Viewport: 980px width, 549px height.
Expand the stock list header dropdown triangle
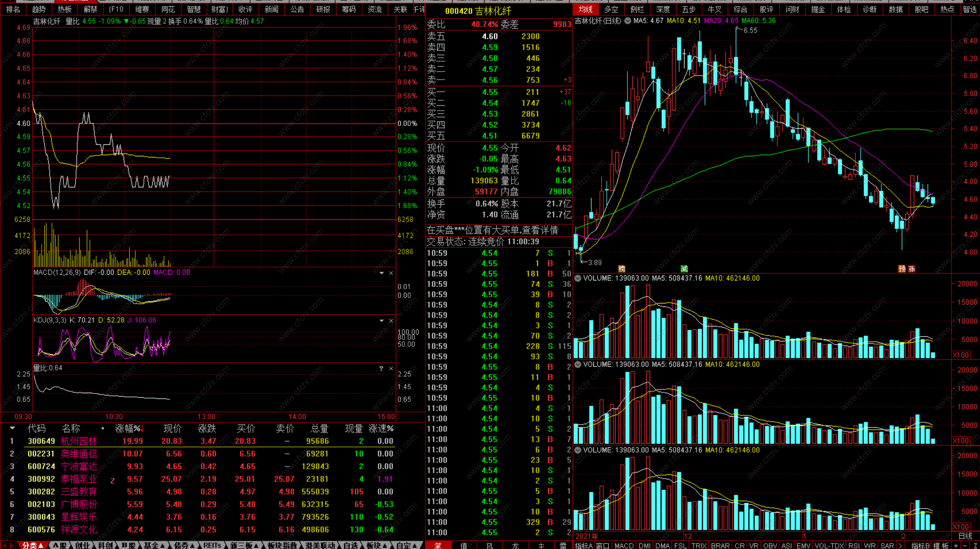point(12,428)
